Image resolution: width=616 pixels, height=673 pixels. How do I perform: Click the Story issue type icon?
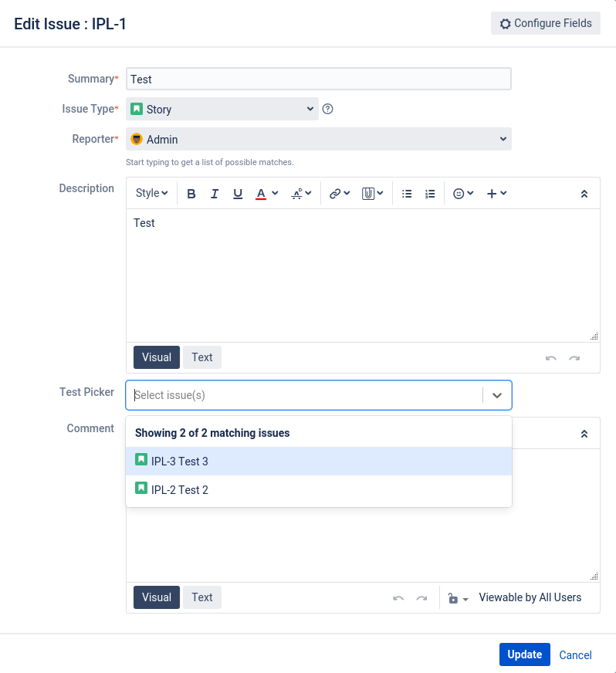tap(137, 109)
